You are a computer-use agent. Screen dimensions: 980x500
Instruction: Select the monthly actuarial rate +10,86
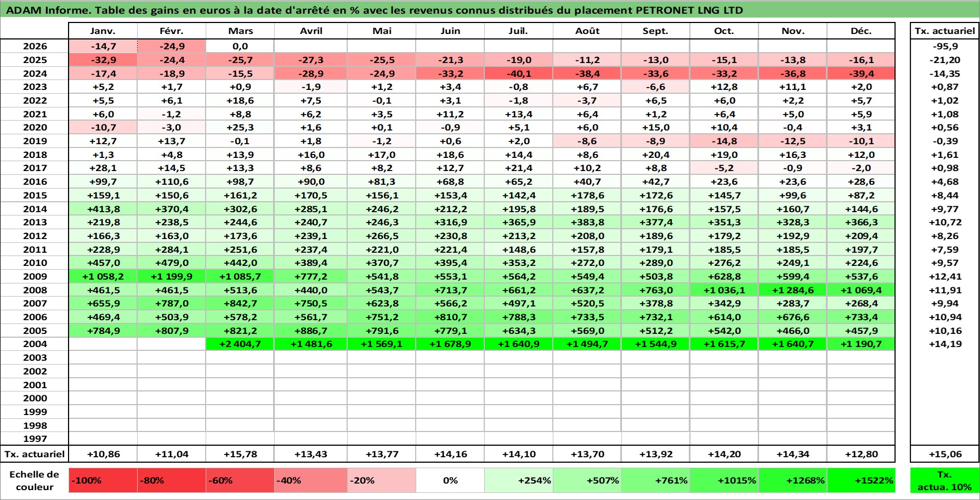click(103, 454)
